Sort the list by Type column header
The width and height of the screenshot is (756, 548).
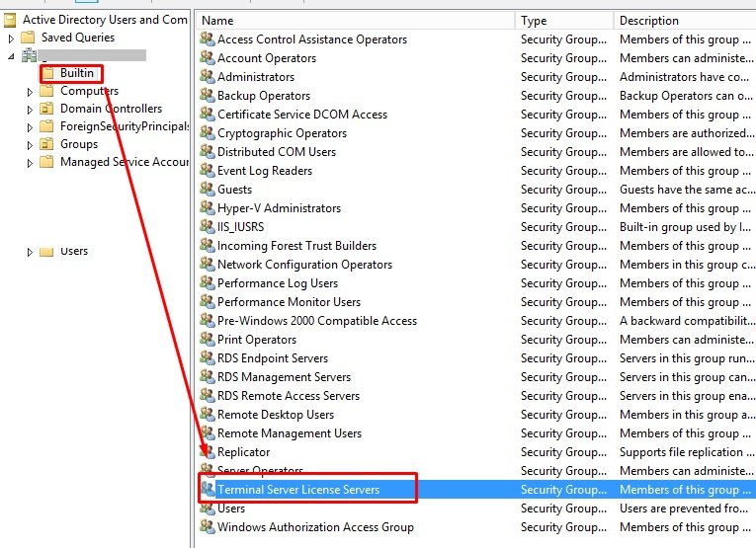[561, 20]
